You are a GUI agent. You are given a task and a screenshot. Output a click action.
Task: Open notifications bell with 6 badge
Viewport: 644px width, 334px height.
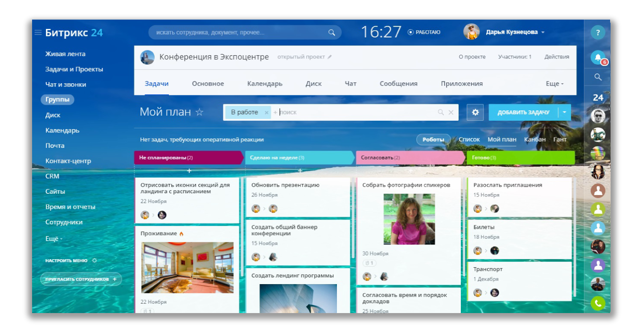click(598, 57)
